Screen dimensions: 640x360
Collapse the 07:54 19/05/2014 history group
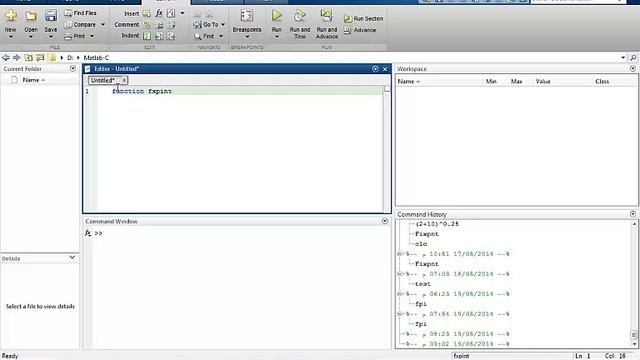[x=400, y=314]
